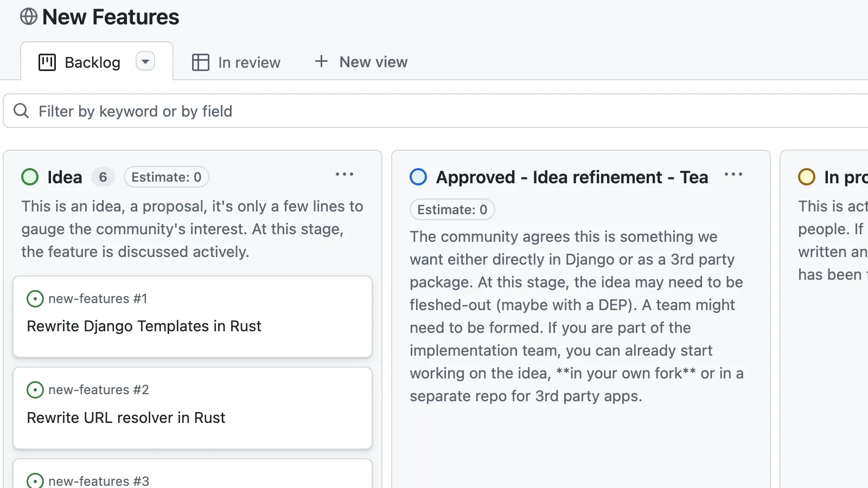Select the board layout icon on Backlog tab

[x=47, y=62]
